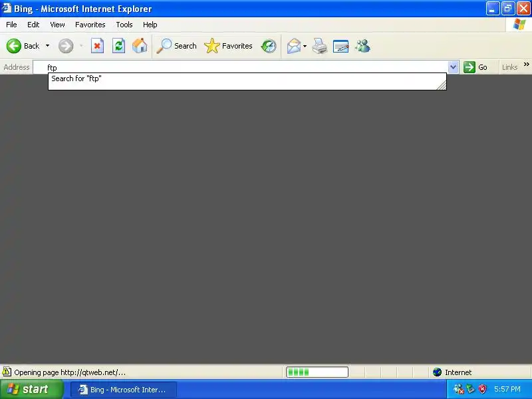Click the Mail envelope icon

pyautogui.click(x=293, y=46)
